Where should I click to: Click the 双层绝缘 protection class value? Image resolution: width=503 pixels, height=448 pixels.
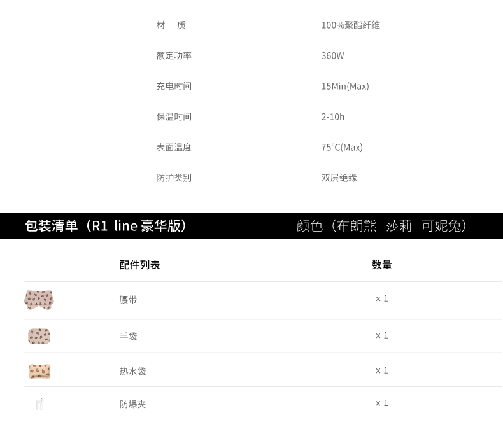pos(339,178)
